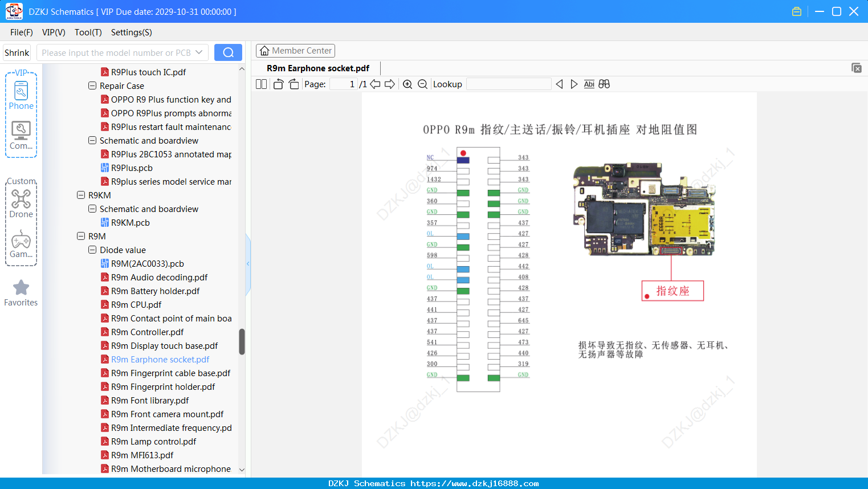The image size is (868, 489).
Task: Click the Lookup text field
Action: [x=509, y=84]
